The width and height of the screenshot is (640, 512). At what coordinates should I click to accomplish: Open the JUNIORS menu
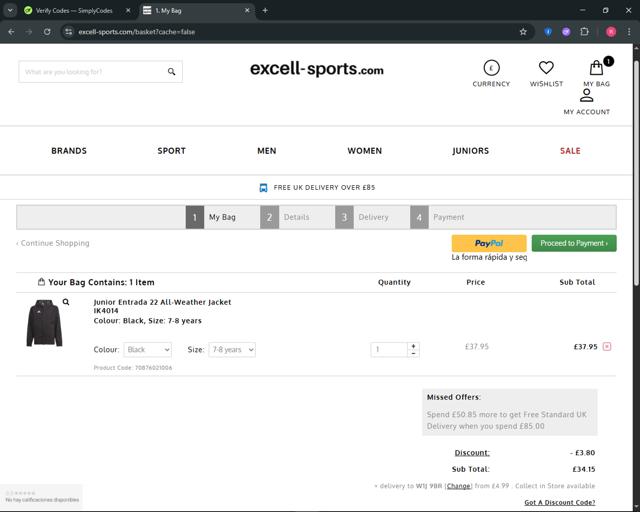point(470,151)
